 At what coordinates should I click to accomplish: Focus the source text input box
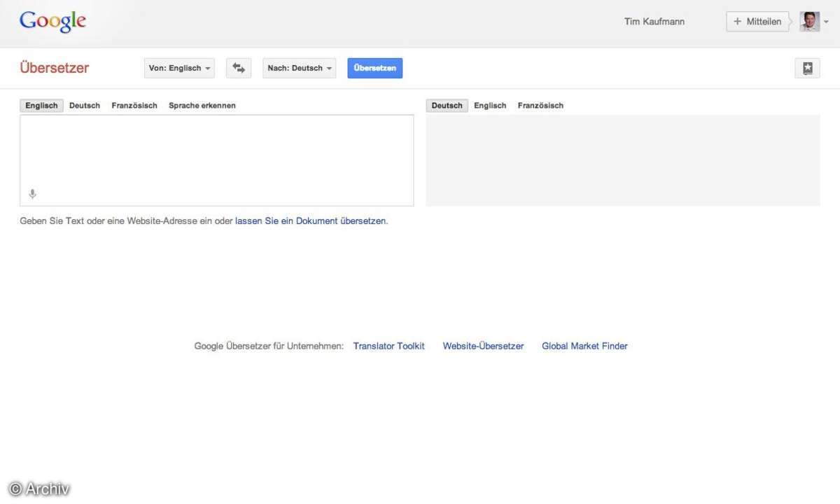[x=217, y=160]
